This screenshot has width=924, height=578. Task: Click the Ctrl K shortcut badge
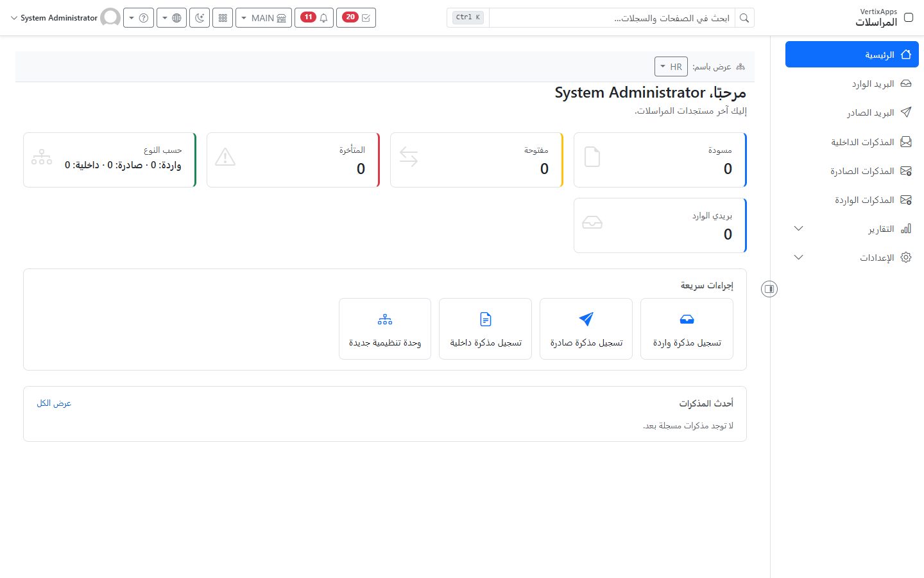468,17
